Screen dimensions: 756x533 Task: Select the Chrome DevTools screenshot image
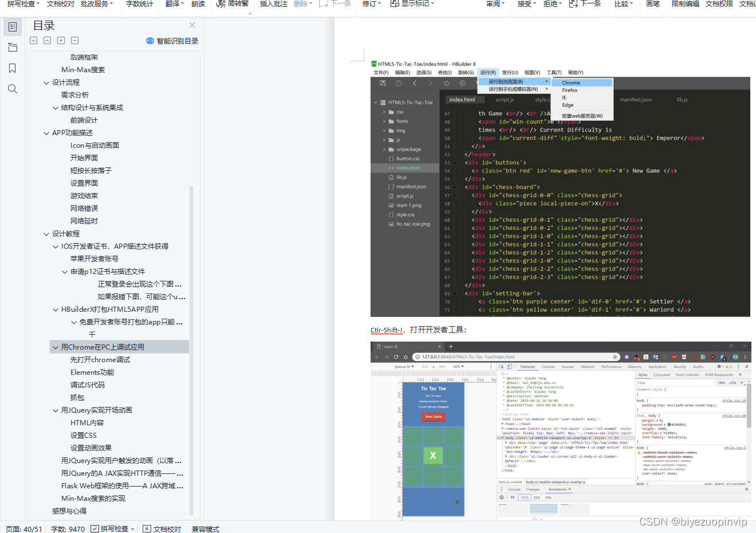pos(561,430)
